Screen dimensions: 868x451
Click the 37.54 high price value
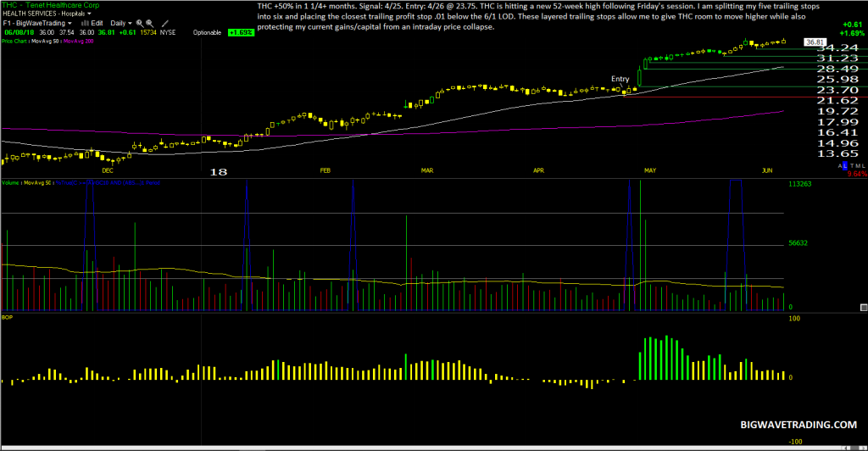coord(66,33)
